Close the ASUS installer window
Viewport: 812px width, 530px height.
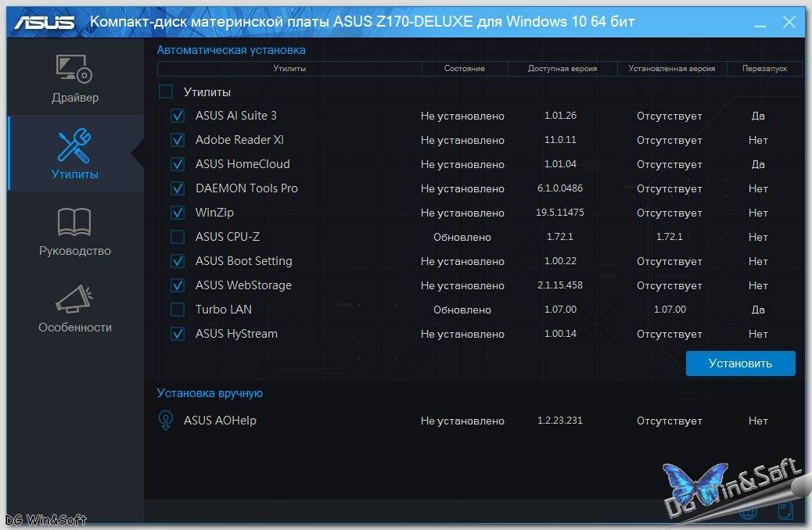point(789,22)
